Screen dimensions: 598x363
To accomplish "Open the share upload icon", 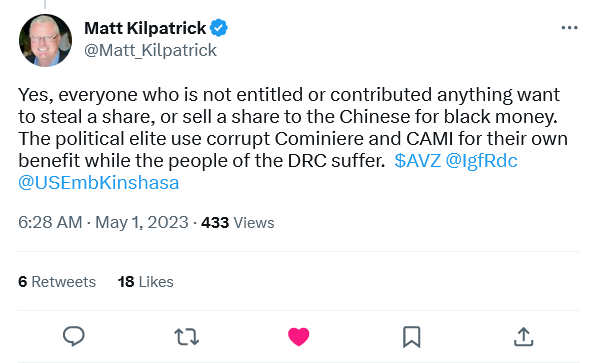I will click(524, 336).
